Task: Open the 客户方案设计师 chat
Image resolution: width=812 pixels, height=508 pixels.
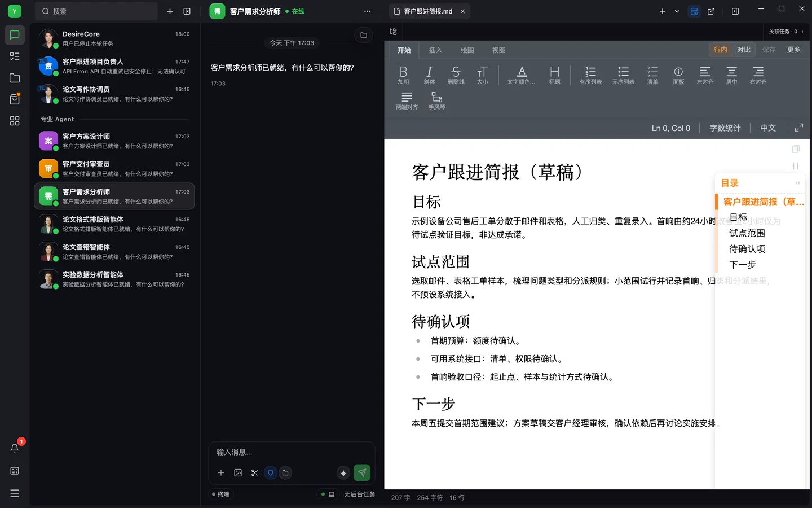Action: click(x=114, y=141)
